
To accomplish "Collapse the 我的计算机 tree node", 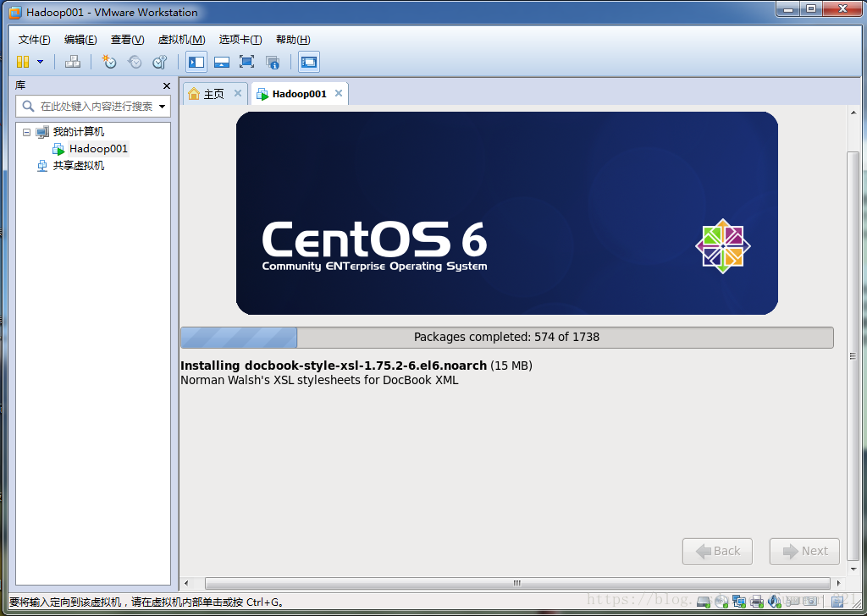I will 26,132.
